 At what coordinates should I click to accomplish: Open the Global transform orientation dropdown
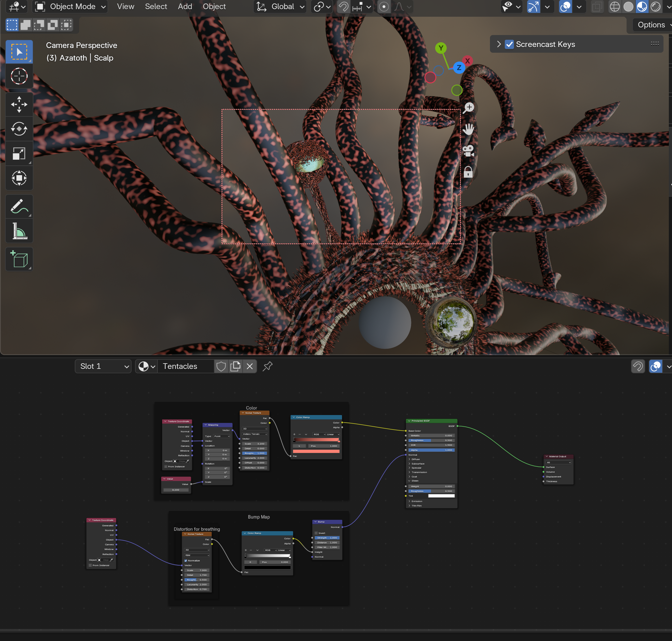coord(280,7)
